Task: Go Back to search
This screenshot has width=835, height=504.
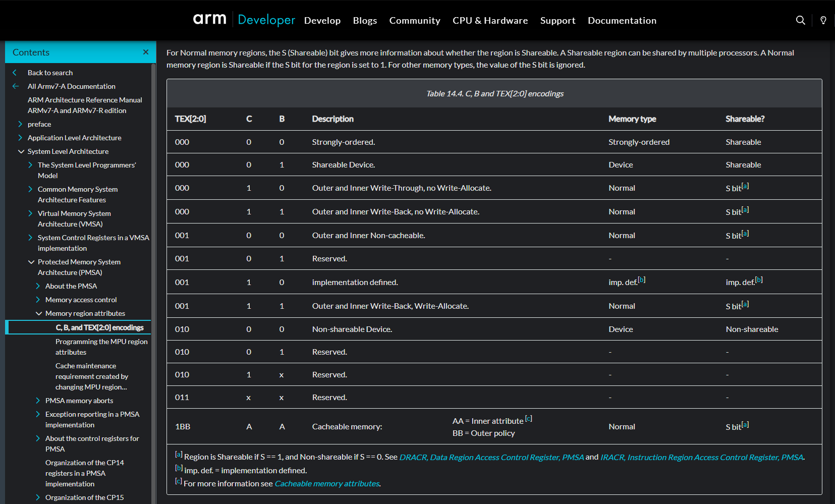Action: [x=50, y=73]
